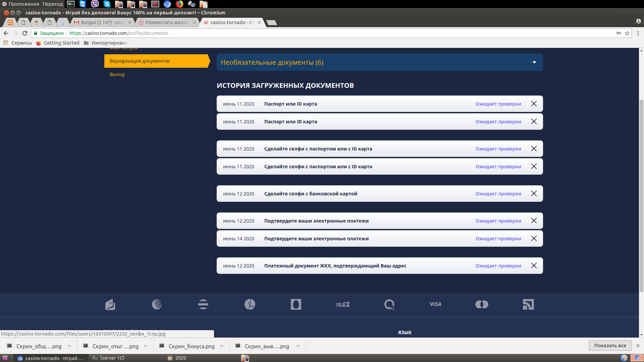
Task: Bookmark page with the star icon
Action: (x=627, y=33)
